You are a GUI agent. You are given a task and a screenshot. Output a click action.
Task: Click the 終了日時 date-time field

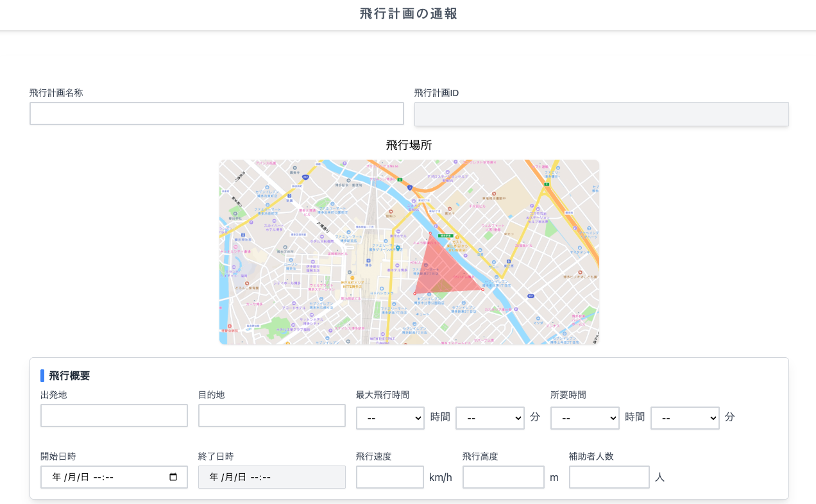click(x=272, y=477)
